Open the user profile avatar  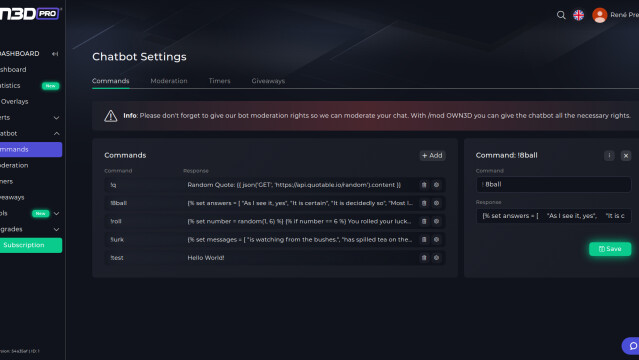tap(599, 15)
